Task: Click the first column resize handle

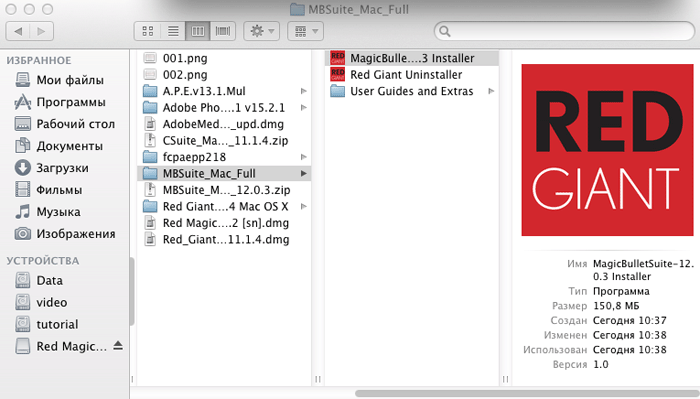Action: tap(318, 379)
